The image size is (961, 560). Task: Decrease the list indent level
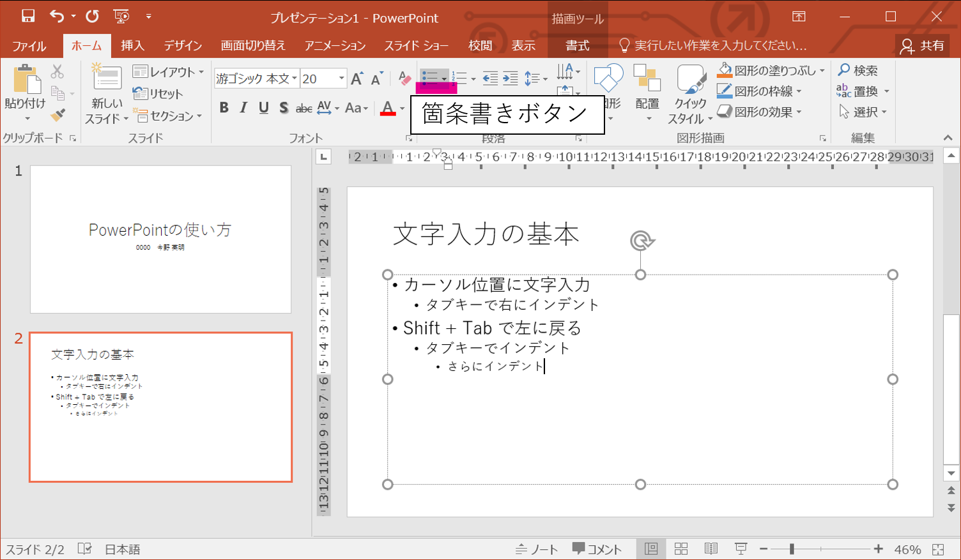490,79
